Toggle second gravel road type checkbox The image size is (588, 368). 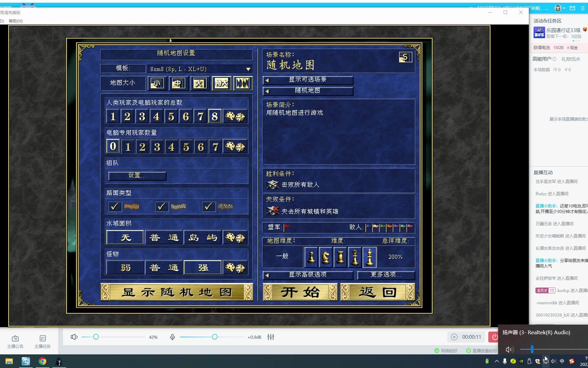click(162, 206)
